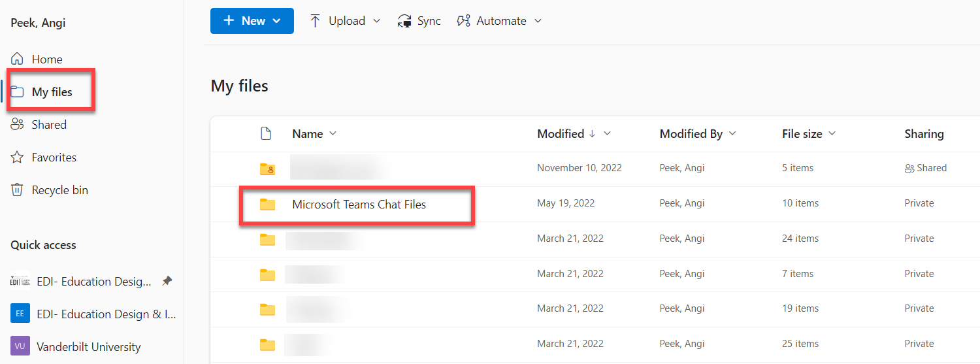The image size is (980, 364).
Task: Open the Shared section
Action: (49, 125)
